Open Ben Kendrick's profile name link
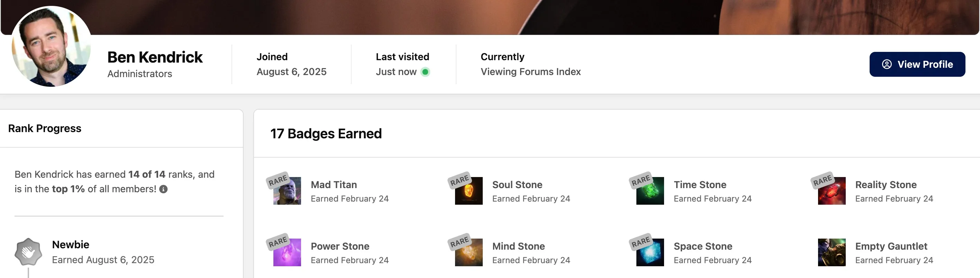 tap(155, 57)
